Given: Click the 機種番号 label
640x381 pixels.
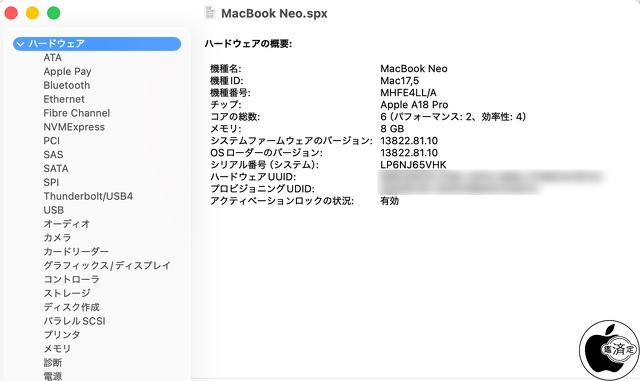Looking at the screenshot, I should 230,93.
